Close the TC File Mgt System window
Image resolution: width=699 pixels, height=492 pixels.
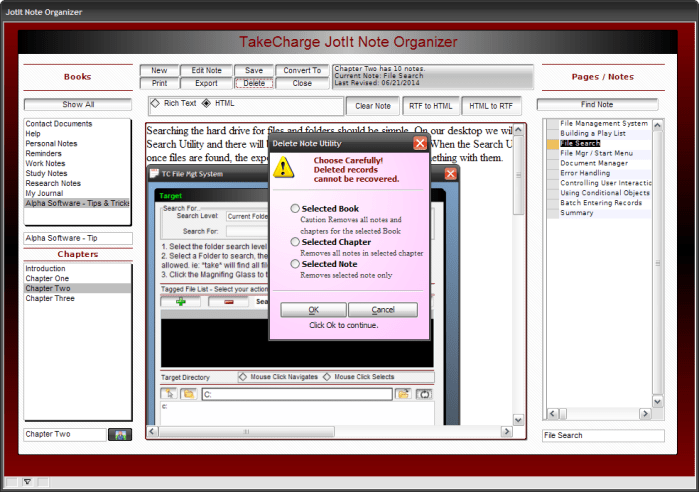click(450, 174)
